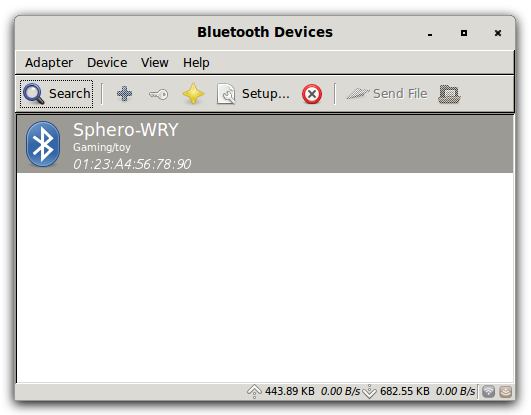Image resolution: width=531 pixels, height=415 pixels.
Task: Click the MAC address 01:23:A4:56:78:90
Action: coord(132,164)
